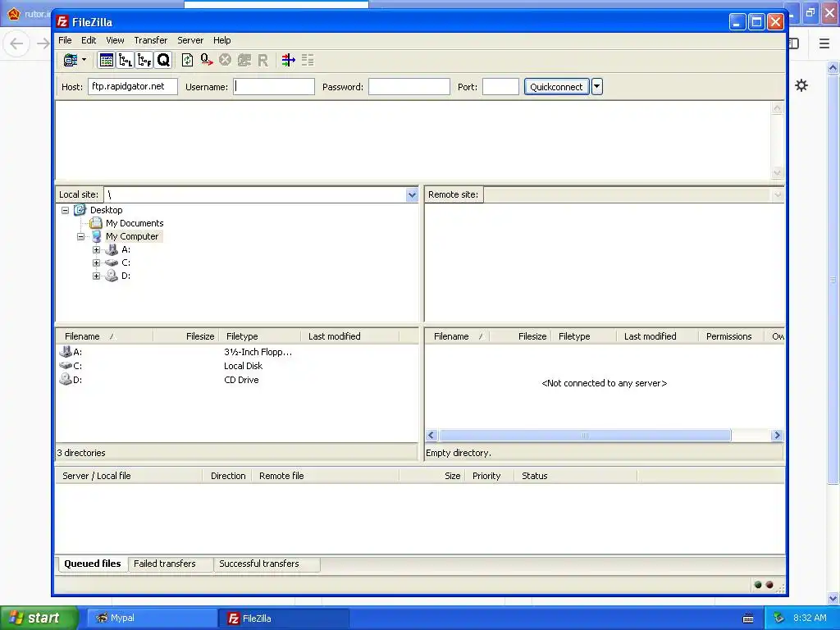Sort local list by Filesize column
This screenshot has height=630, width=840.
[x=185, y=336]
